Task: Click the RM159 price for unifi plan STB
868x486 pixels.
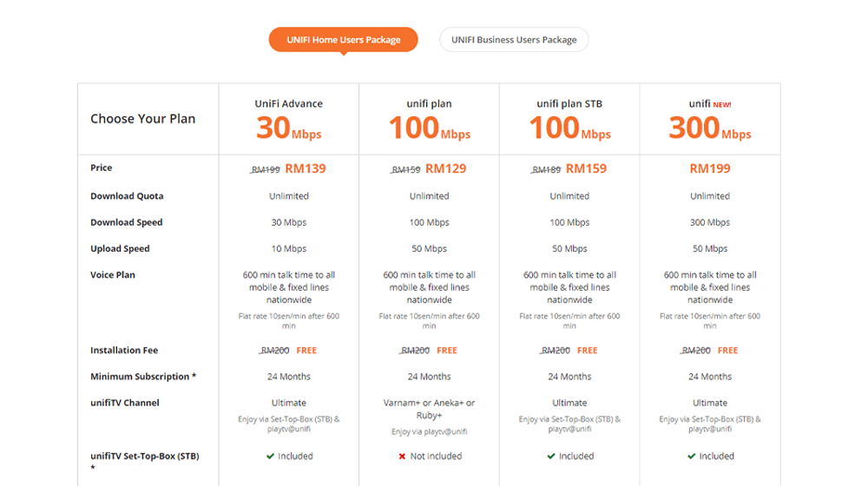Action: tap(586, 169)
